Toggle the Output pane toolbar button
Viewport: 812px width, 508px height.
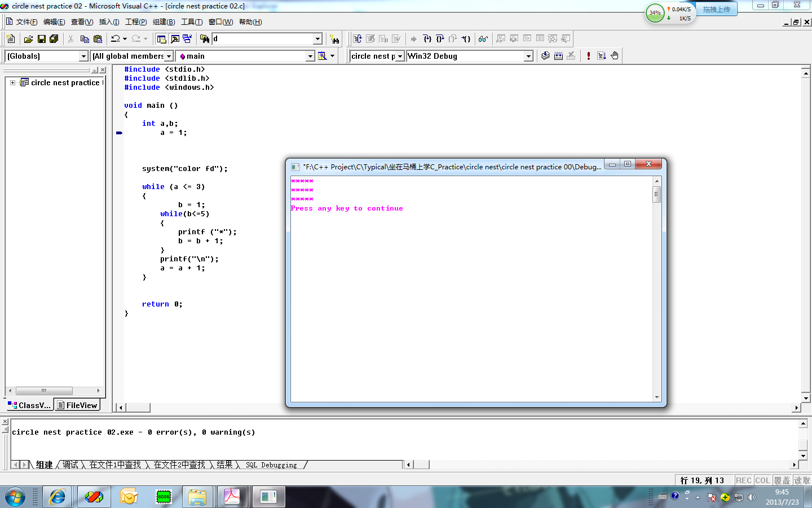(x=175, y=39)
